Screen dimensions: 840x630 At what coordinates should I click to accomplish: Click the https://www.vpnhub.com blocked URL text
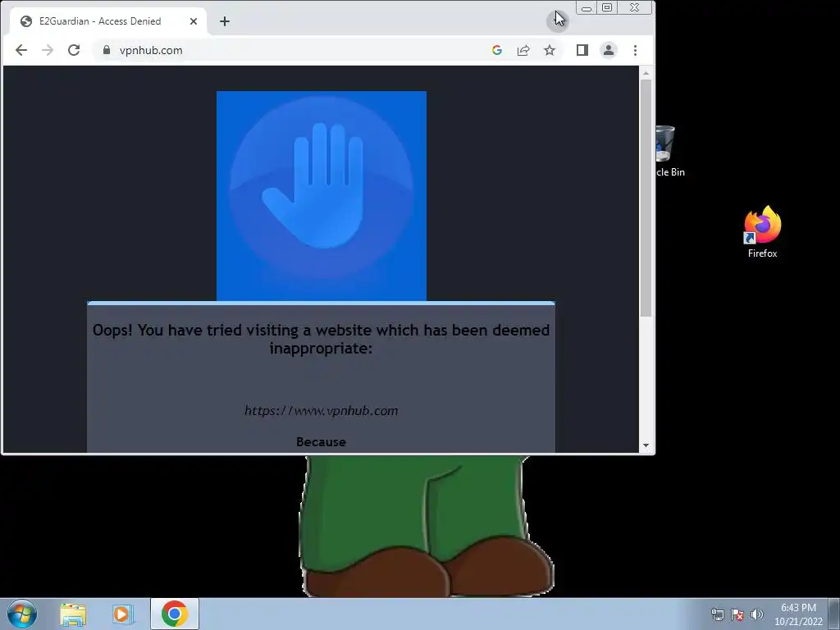coord(322,411)
